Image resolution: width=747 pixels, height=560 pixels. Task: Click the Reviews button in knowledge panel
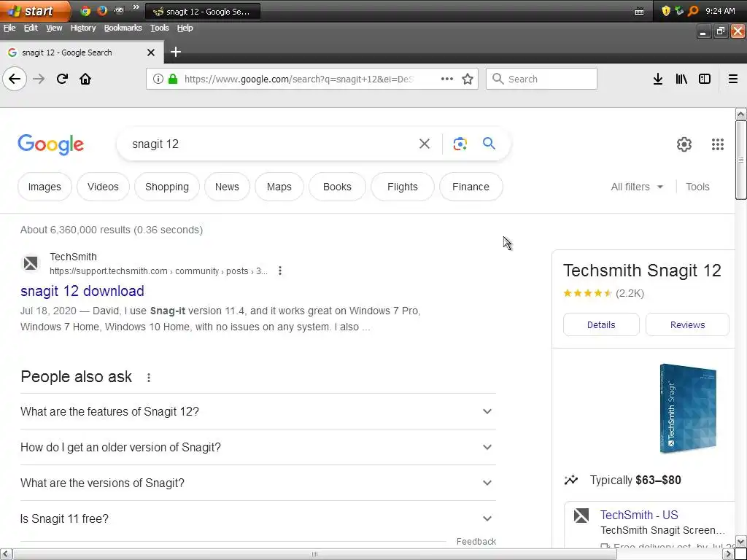coord(687,324)
